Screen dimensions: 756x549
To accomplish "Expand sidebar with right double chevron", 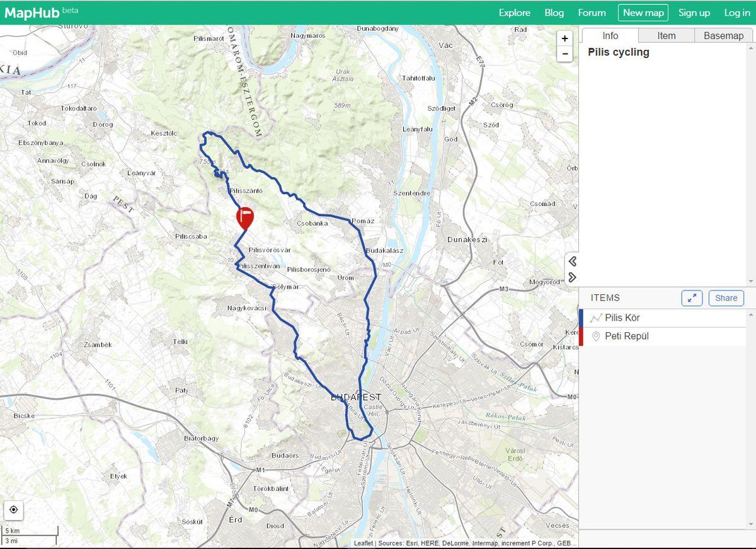I will [x=572, y=277].
